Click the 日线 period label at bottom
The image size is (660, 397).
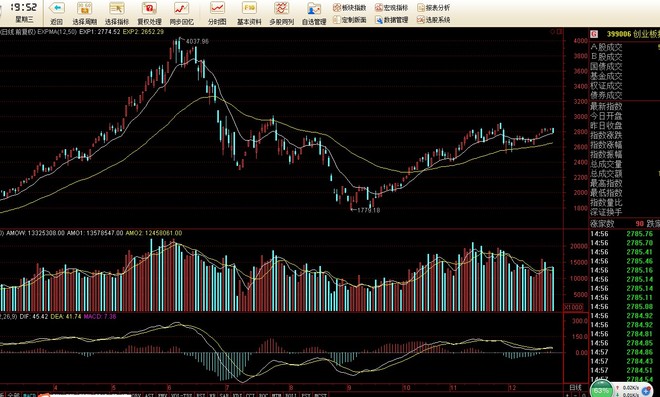[x=575, y=387]
